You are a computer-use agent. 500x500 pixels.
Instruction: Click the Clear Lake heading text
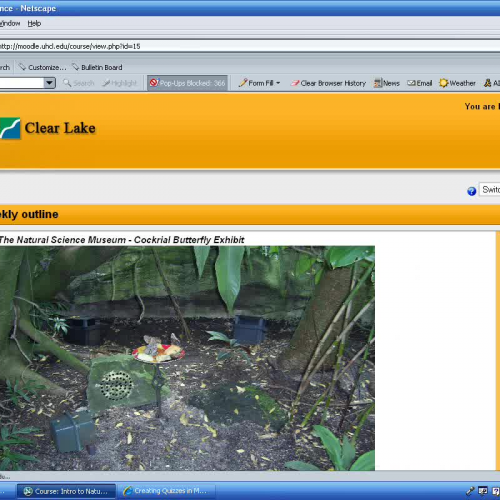point(60,128)
